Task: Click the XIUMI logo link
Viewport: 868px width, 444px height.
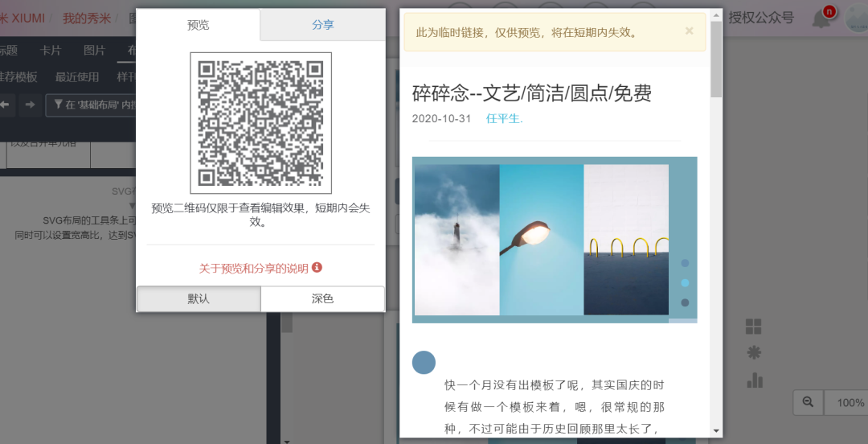Action: click(x=23, y=18)
